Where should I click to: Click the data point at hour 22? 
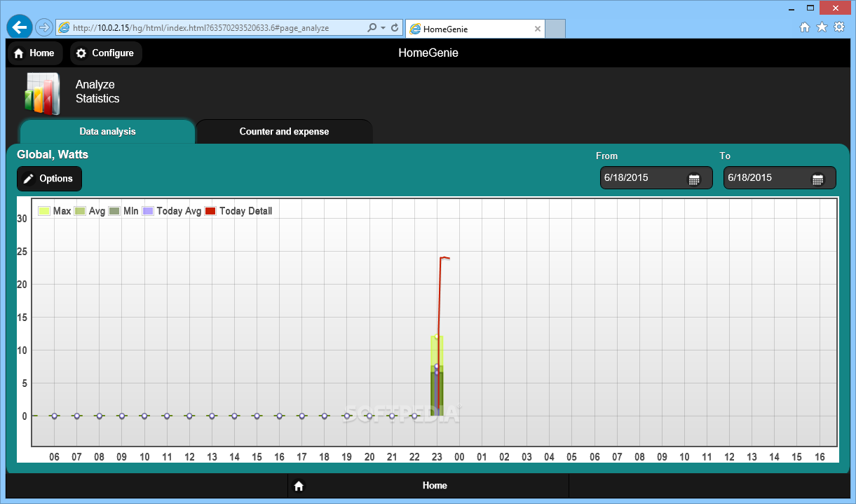click(414, 416)
